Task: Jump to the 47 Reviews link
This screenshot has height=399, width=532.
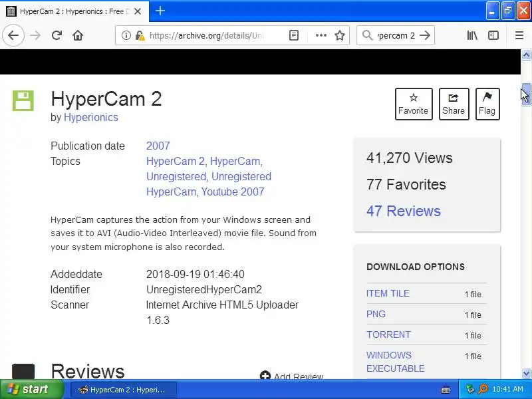Action: click(x=404, y=211)
